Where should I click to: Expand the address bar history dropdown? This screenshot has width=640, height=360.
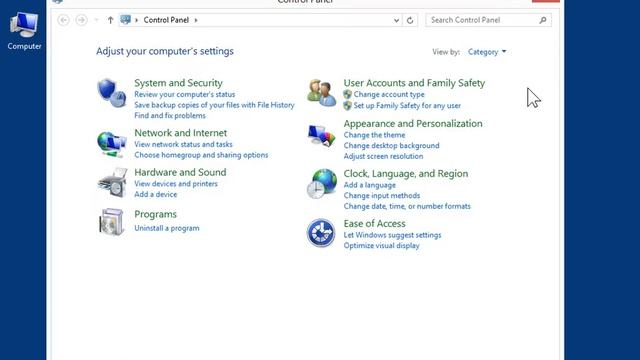(x=396, y=20)
